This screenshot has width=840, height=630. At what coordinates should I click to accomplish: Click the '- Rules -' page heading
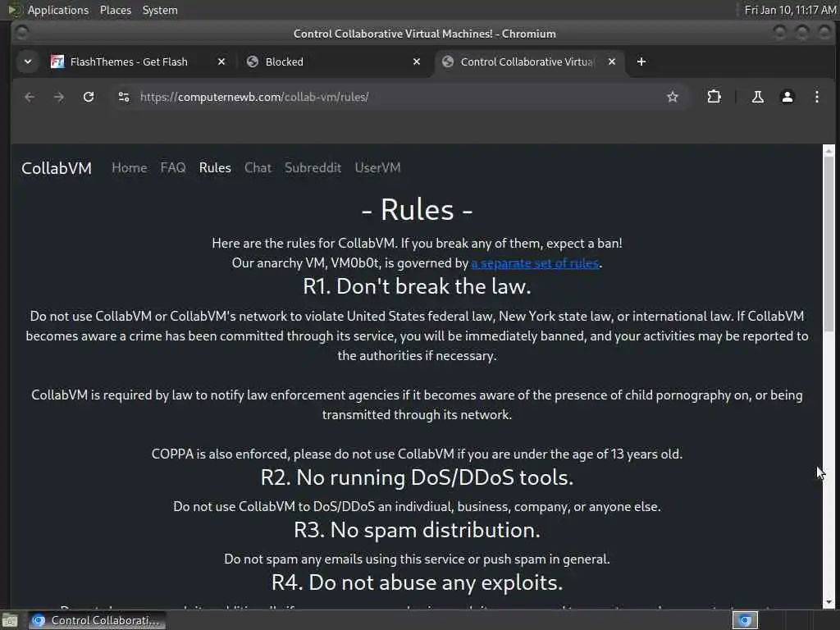coord(417,209)
